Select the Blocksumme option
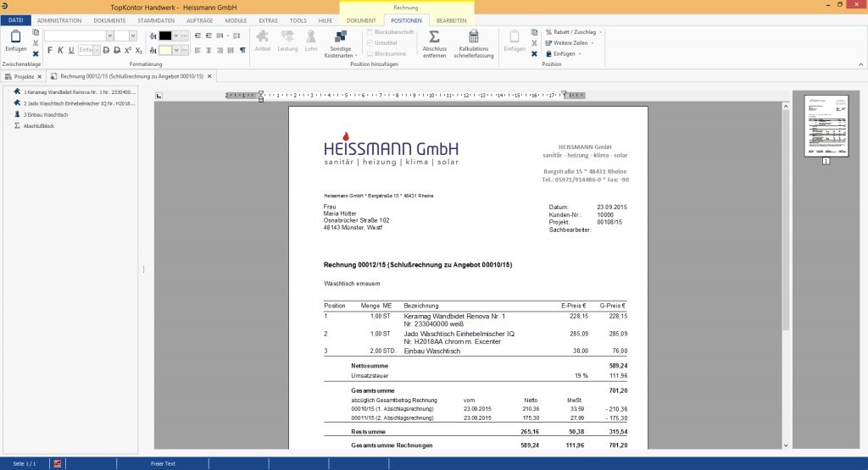Image resolution: width=868 pixels, height=470 pixels. click(x=387, y=53)
